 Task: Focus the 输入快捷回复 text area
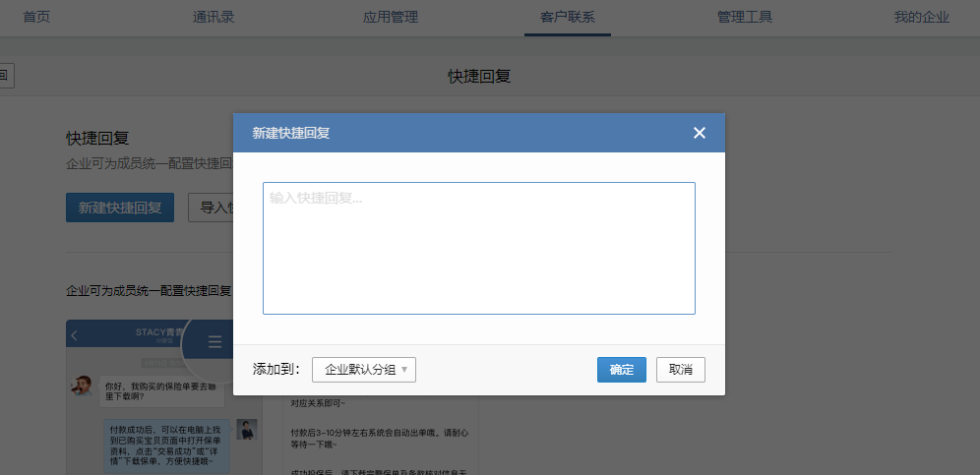(x=478, y=248)
